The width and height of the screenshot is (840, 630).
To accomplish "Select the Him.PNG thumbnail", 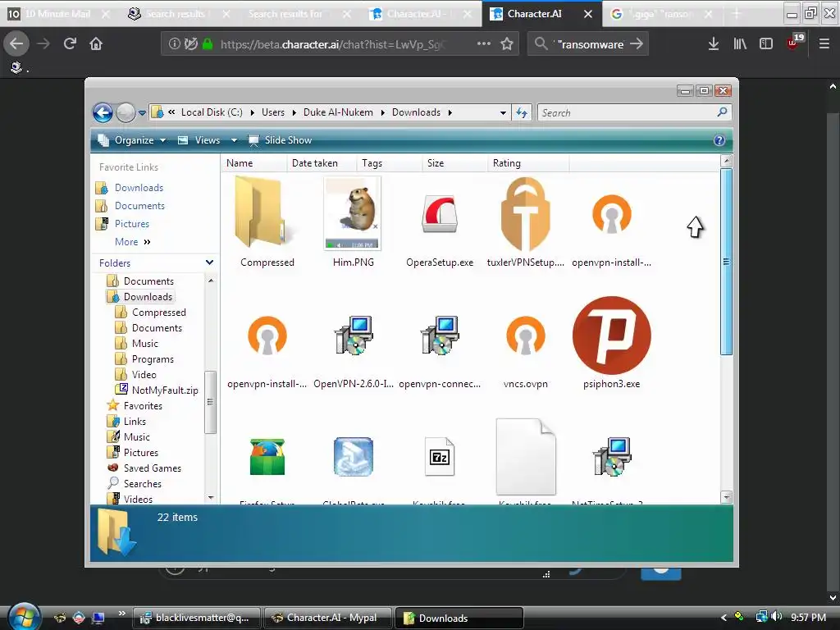I will 353,212.
